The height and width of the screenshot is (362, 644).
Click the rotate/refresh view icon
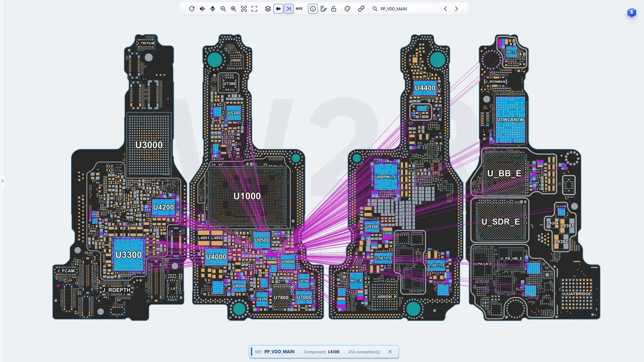coord(192,8)
